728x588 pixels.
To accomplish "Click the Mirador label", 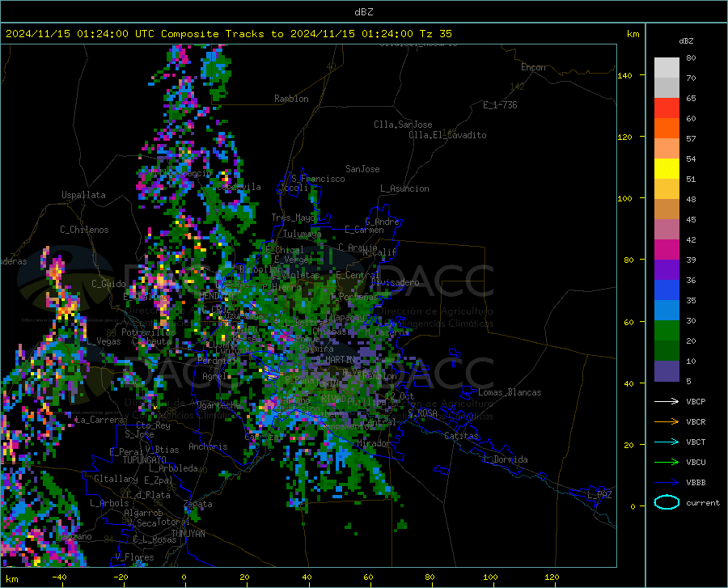I will coord(374,444).
